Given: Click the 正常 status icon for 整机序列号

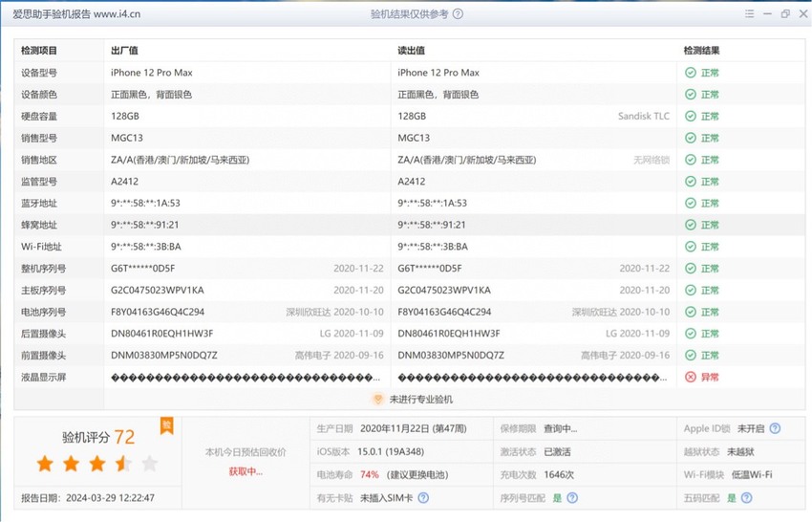Looking at the screenshot, I should (x=691, y=269).
